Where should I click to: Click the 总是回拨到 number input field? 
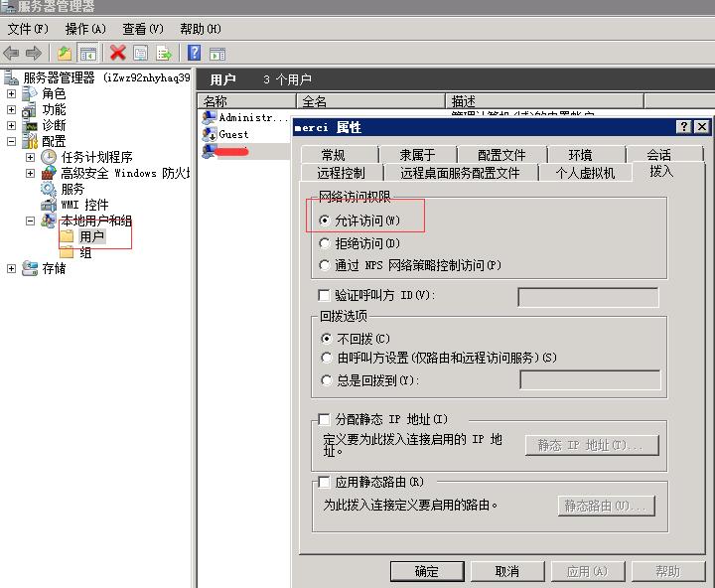click(x=590, y=380)
